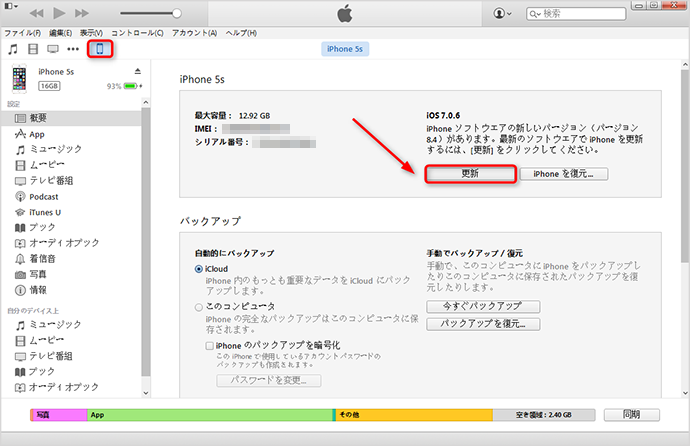The height and width of the screenshot is (446, 690).
Task: Open the 表示(V) menu
Action: coord(91,33)
